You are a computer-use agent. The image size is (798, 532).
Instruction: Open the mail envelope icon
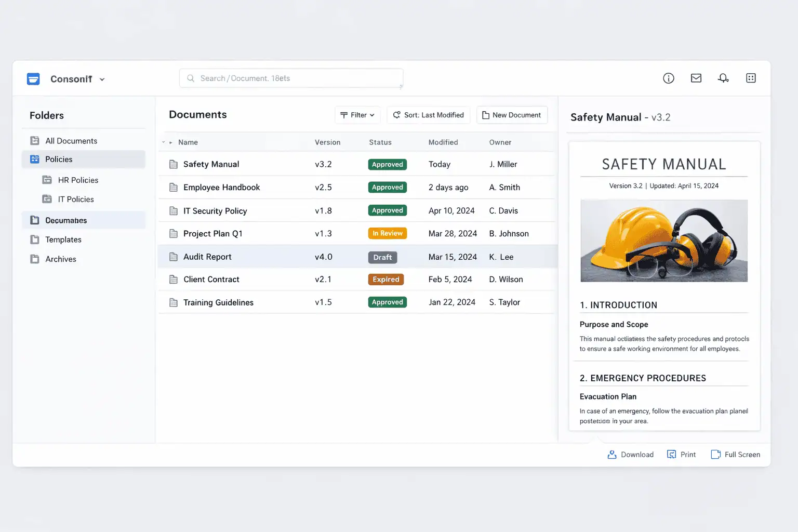[x=696, y=78]
